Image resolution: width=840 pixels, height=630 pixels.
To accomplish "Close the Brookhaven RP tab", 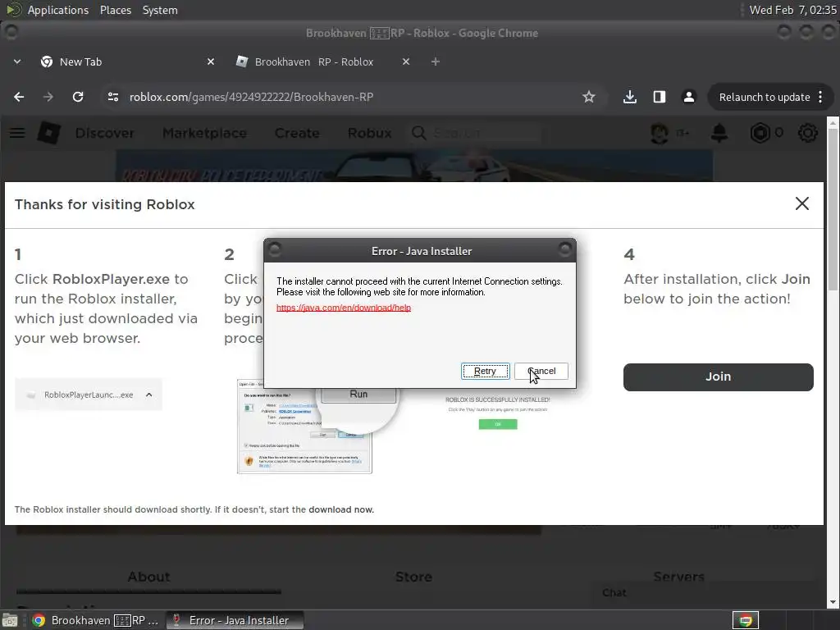I will (406, 62).
